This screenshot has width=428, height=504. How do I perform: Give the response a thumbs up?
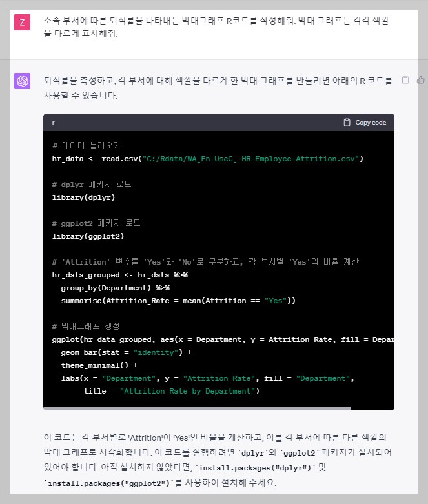[421, 80]
